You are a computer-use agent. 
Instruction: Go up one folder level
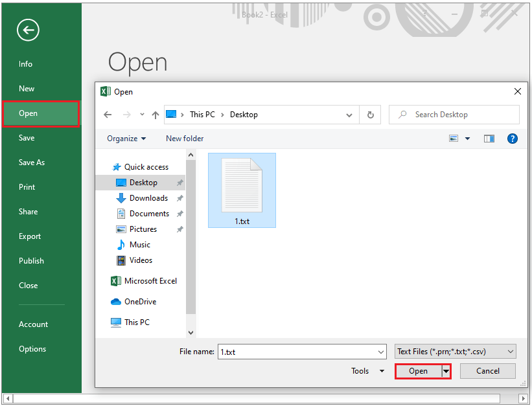[154, 115]
